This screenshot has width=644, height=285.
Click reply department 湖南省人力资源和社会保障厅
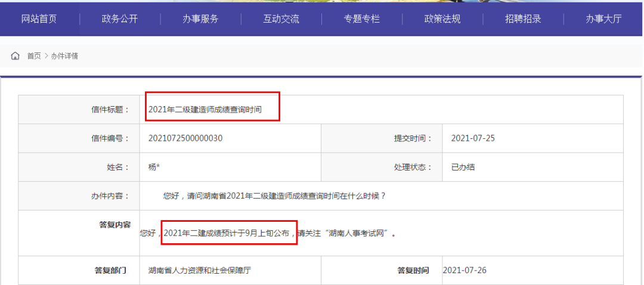(200, 270)
